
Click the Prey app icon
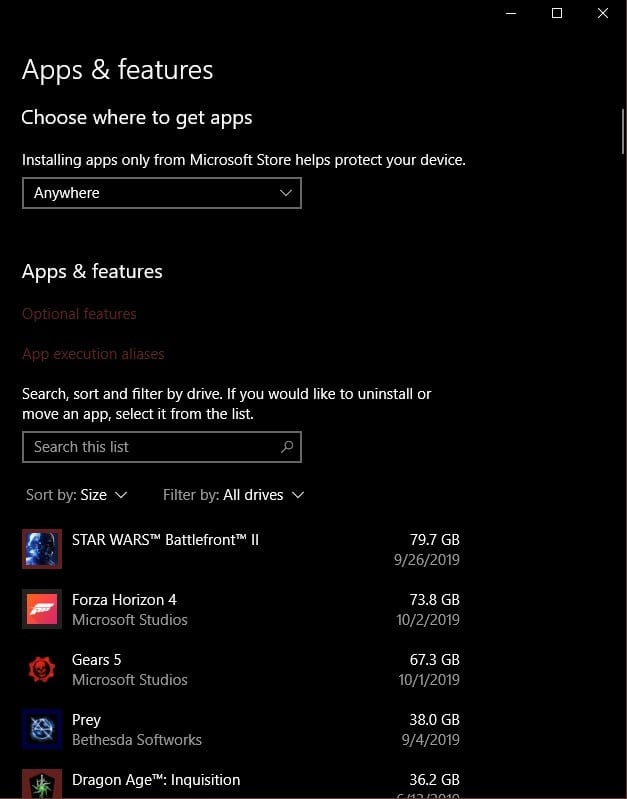tap(42, 729)
